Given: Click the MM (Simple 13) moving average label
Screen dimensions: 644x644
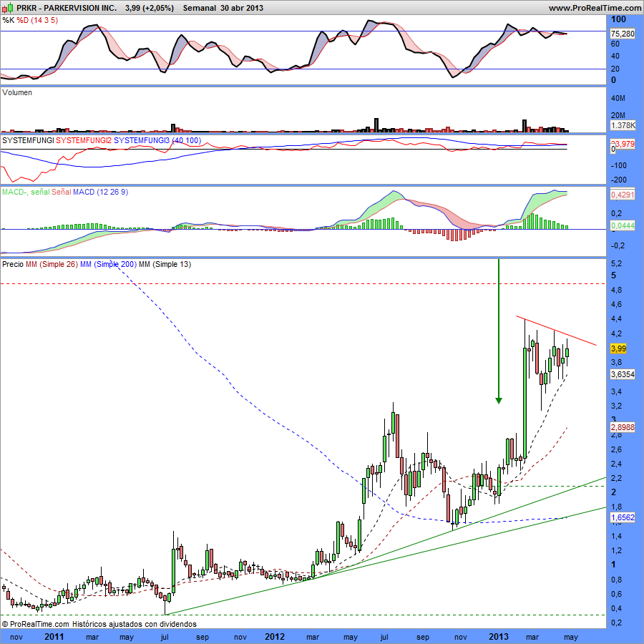Looking at the screenshot, I should (165, 264).
